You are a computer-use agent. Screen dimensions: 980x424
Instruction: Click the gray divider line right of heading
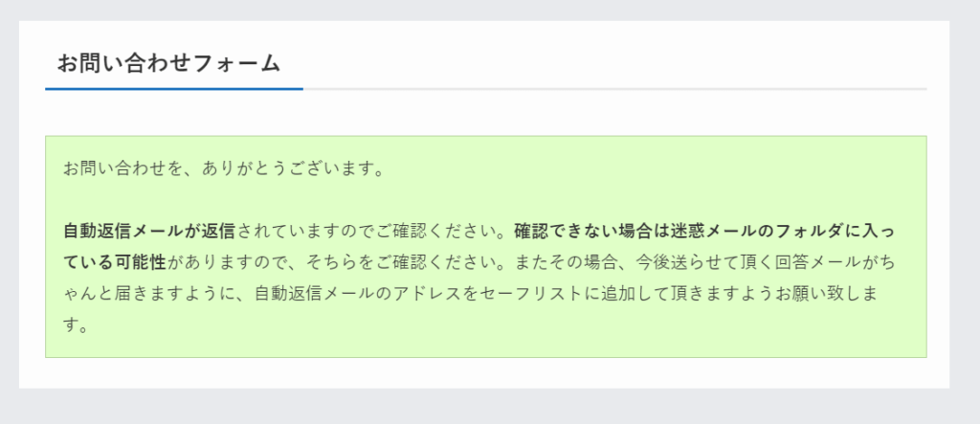pyautogui.click(x=615, y=89)
